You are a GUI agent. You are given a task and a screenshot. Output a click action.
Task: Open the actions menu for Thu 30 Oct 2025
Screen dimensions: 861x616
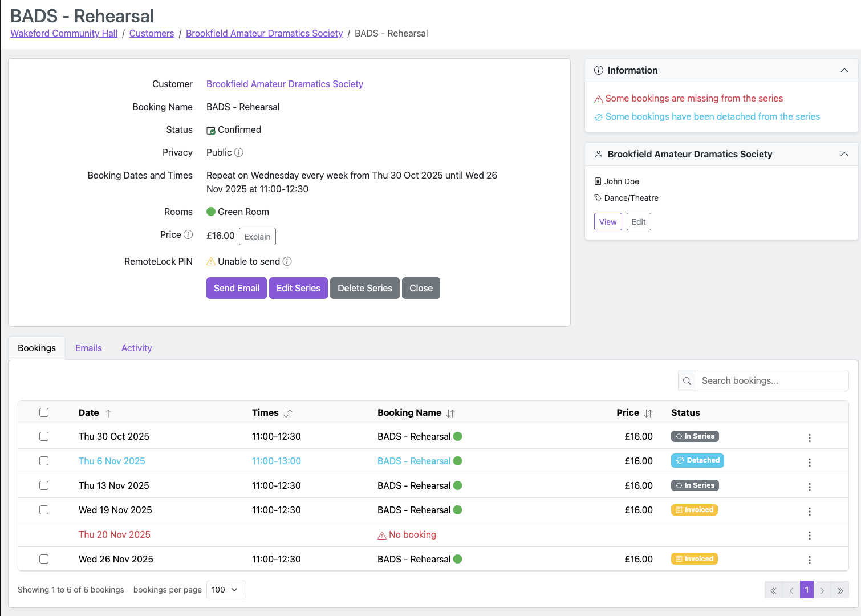(810, 438)
